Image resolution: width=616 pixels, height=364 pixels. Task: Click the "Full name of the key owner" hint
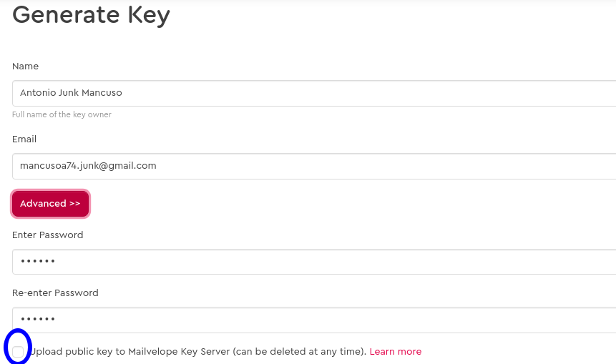pyautogui.click(x=62, y=114)
